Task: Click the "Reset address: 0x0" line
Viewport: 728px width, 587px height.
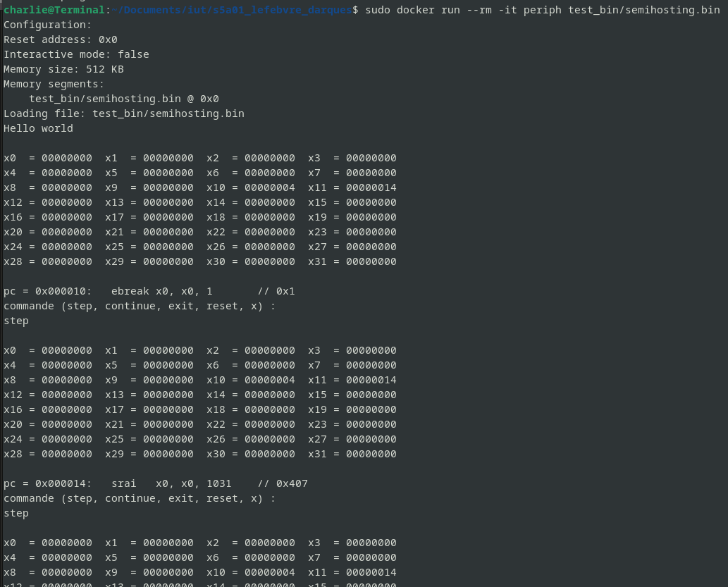Action: [60, 39]
